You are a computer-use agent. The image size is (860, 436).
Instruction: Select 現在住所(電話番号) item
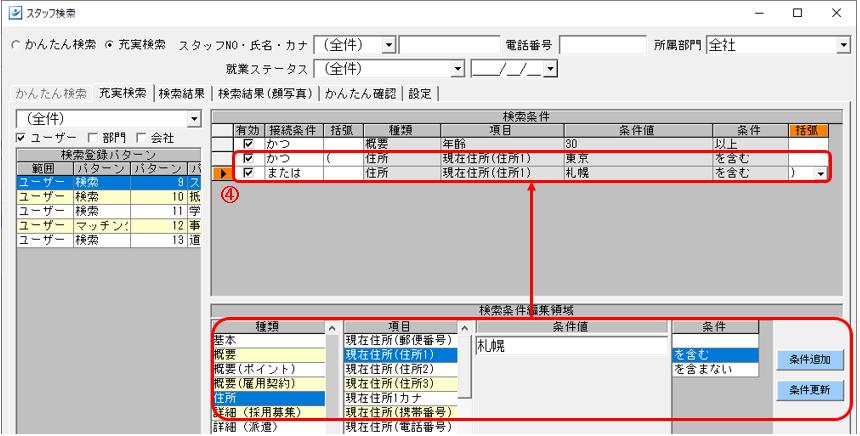pyautogui.click(x=400, y=426)
